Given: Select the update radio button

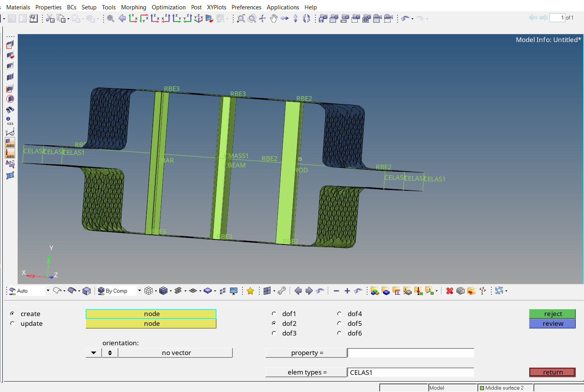Looking at the screenshot, I should point(12,323).
